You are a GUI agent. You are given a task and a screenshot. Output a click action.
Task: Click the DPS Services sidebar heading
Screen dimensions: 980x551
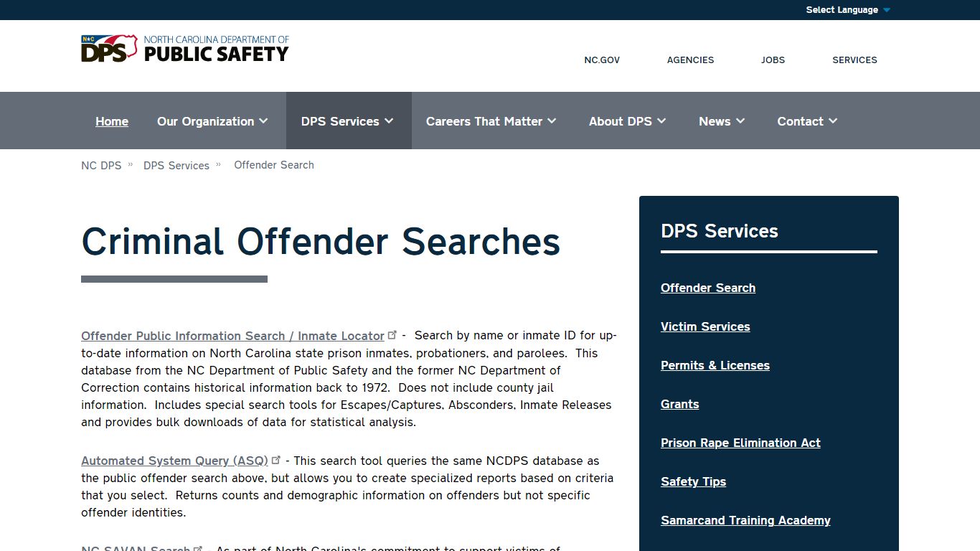[x=720, y=231]
